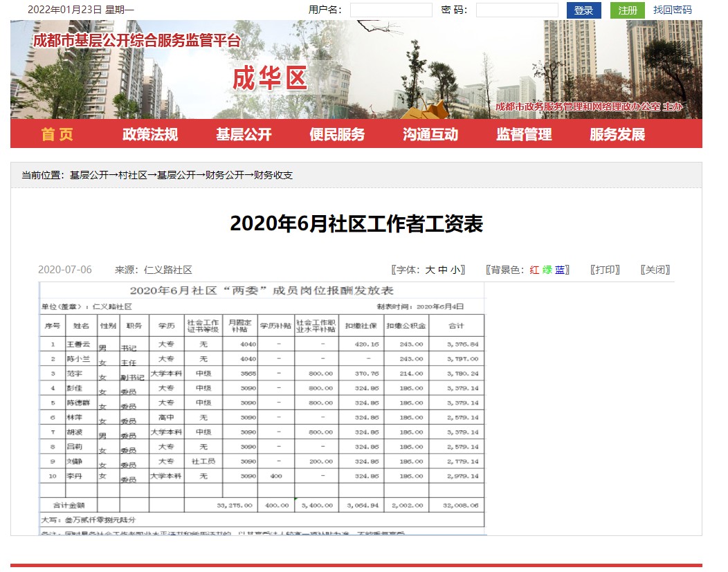Open the 找回密码 password recovery link

tap(672, 10)
